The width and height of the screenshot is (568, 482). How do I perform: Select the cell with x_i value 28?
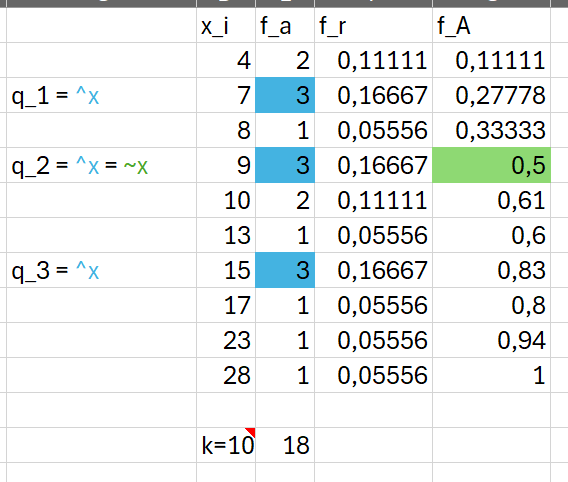pos(226,375)
